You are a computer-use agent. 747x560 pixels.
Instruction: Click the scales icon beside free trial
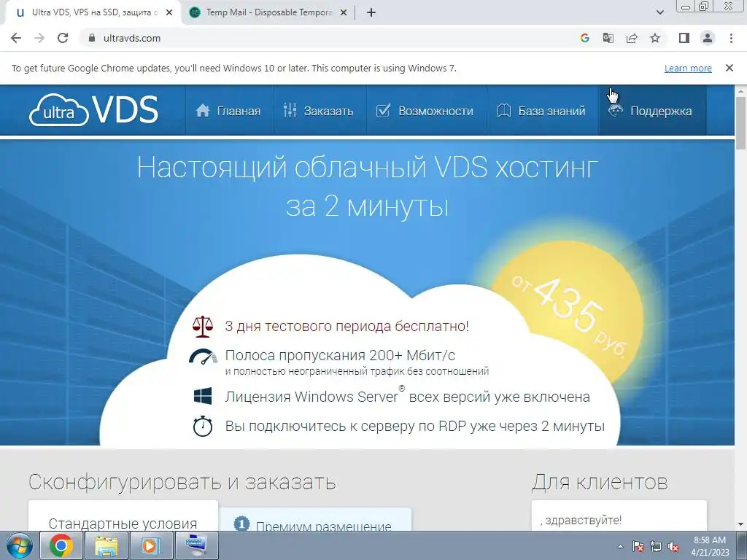(x=203, y=327)
